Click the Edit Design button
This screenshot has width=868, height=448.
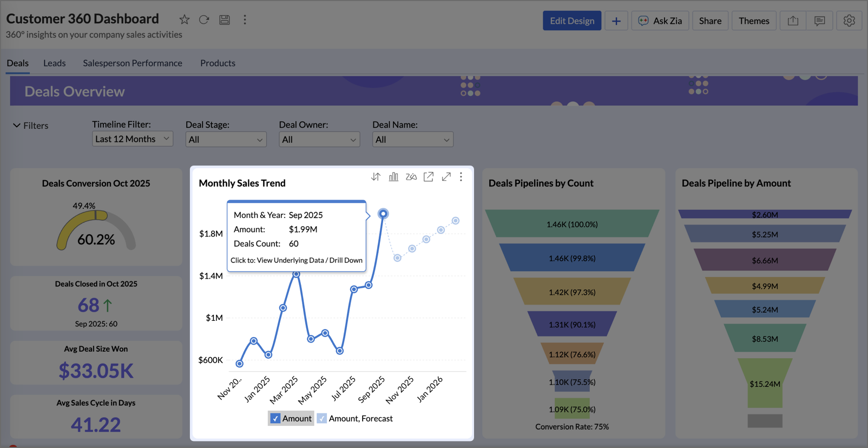click(571, 21)
